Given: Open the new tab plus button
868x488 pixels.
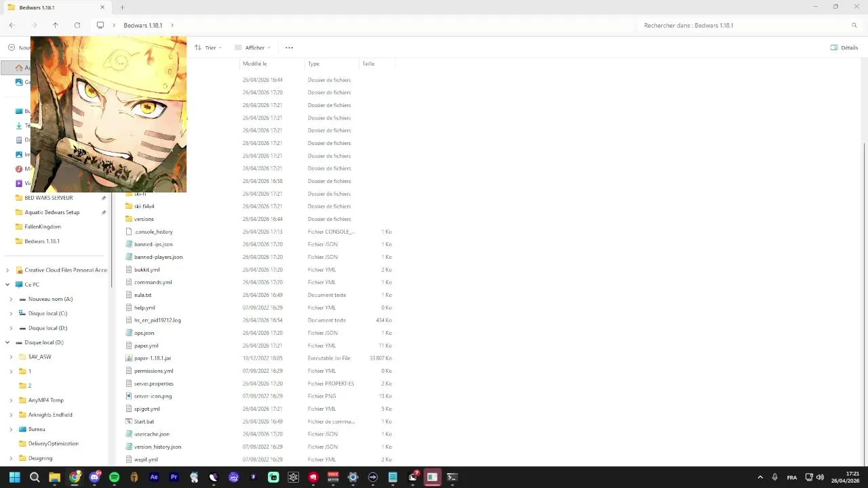Looking at the screenshot, I should [122, 7].
